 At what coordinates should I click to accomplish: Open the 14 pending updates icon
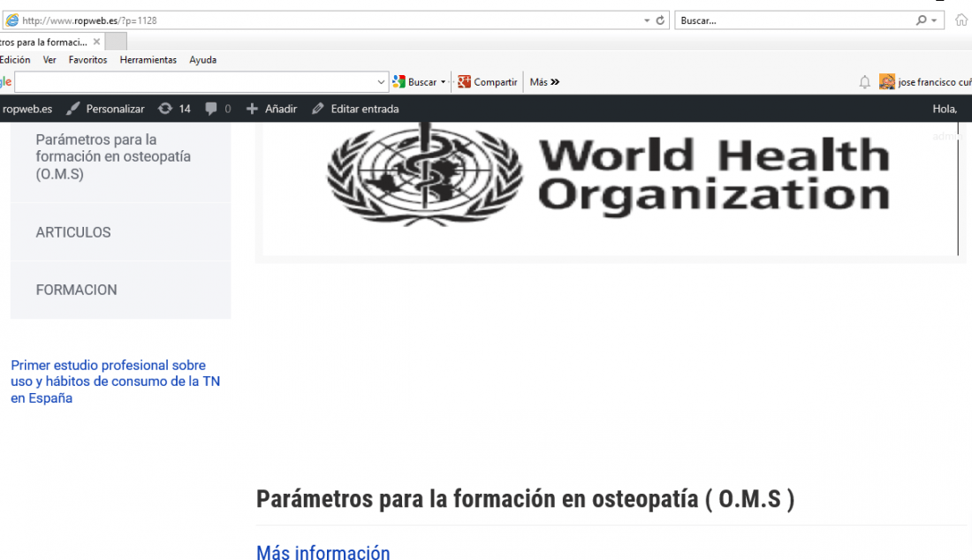[x=174, y=109]
